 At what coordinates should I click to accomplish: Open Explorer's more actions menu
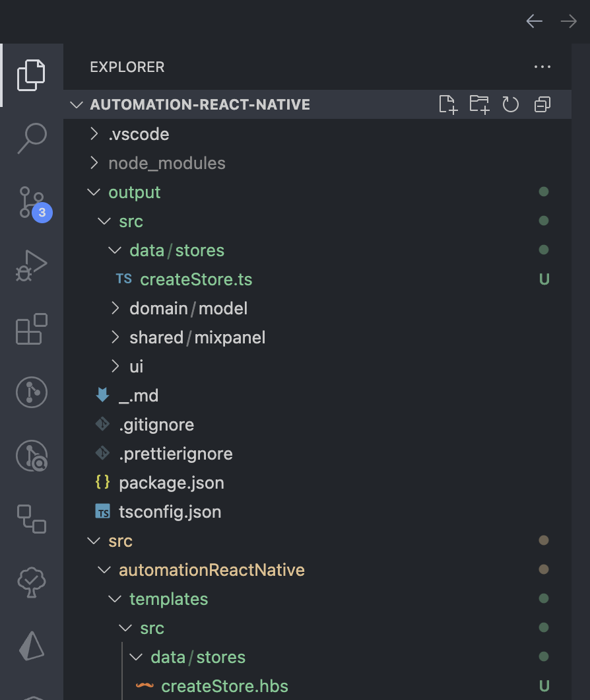pos(542,67)
